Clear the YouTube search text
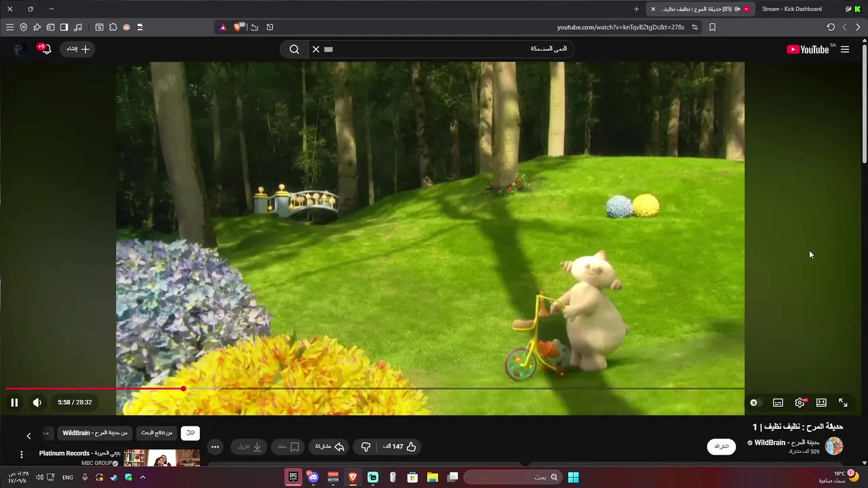Screen dimensions: 868x488 316,49
